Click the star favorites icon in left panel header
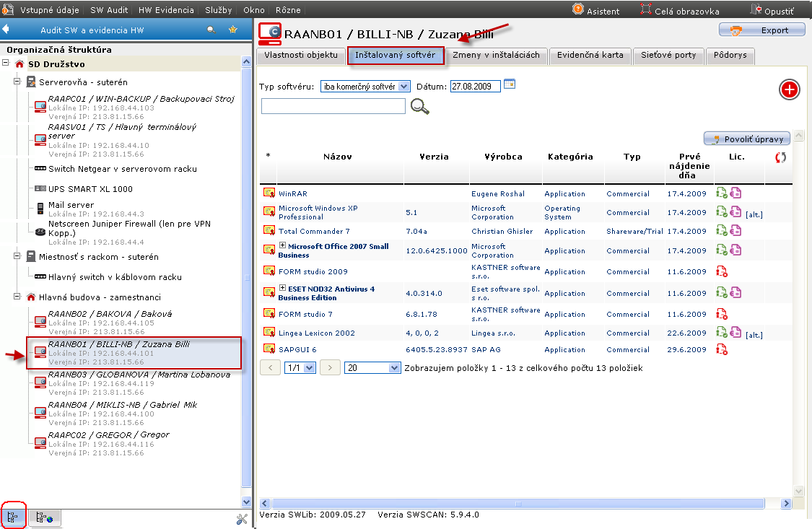The width and height of the screenshot is (812, 529). [x=233, y=30]
